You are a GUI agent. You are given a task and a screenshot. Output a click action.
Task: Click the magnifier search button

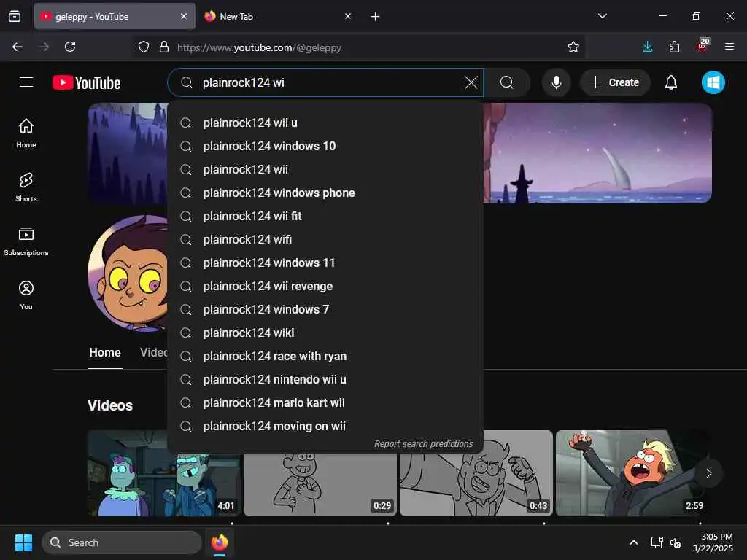coord(507,82)
